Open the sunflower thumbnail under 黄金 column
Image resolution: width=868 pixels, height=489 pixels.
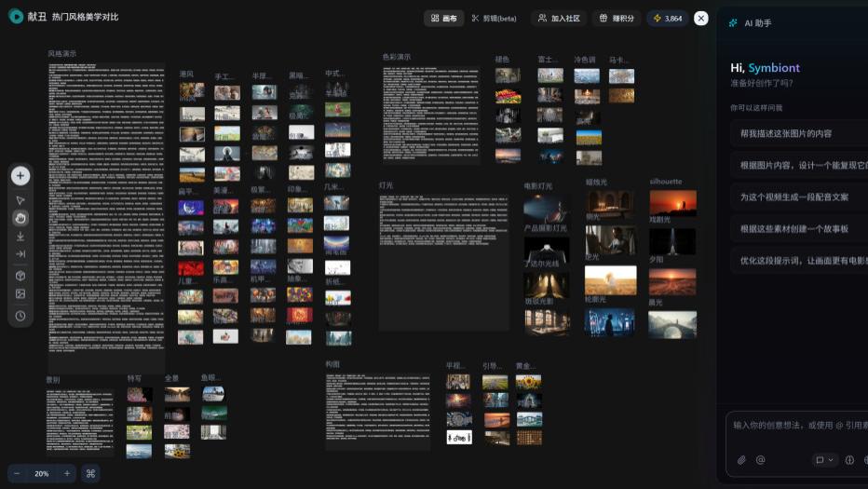[x=529, y=382]
